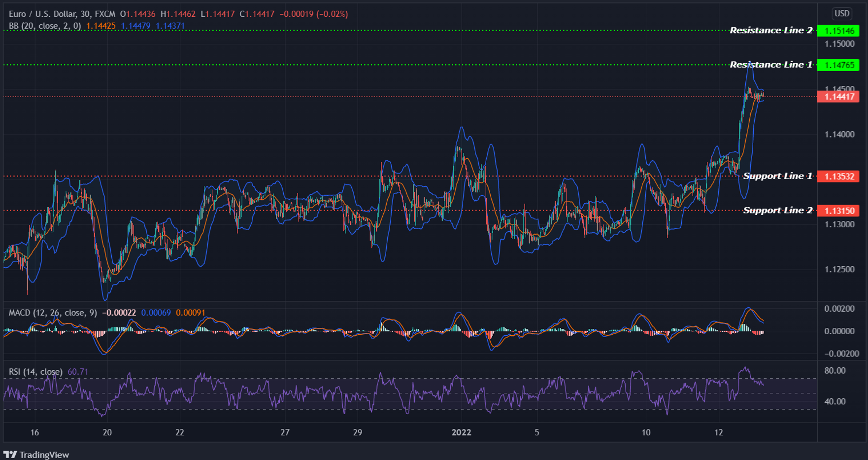Select the Euro / U.S. Dollar symbol title
The height and width of the screenshot is (460, 868).
click(x=44, y=14)
